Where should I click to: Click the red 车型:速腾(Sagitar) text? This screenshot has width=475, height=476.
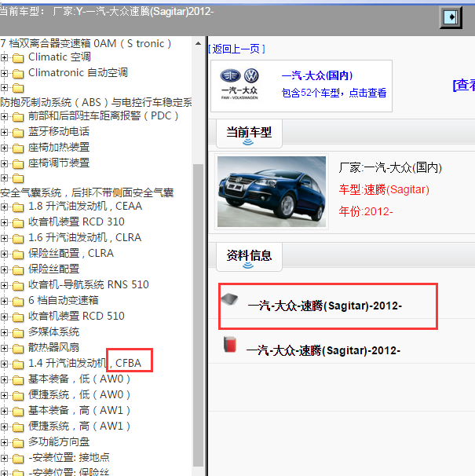[384, 189]
